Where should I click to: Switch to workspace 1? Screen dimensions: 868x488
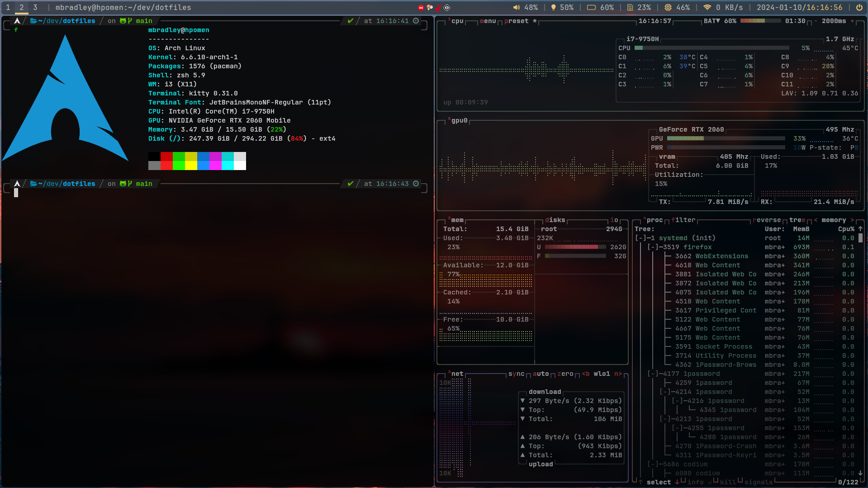8,8
